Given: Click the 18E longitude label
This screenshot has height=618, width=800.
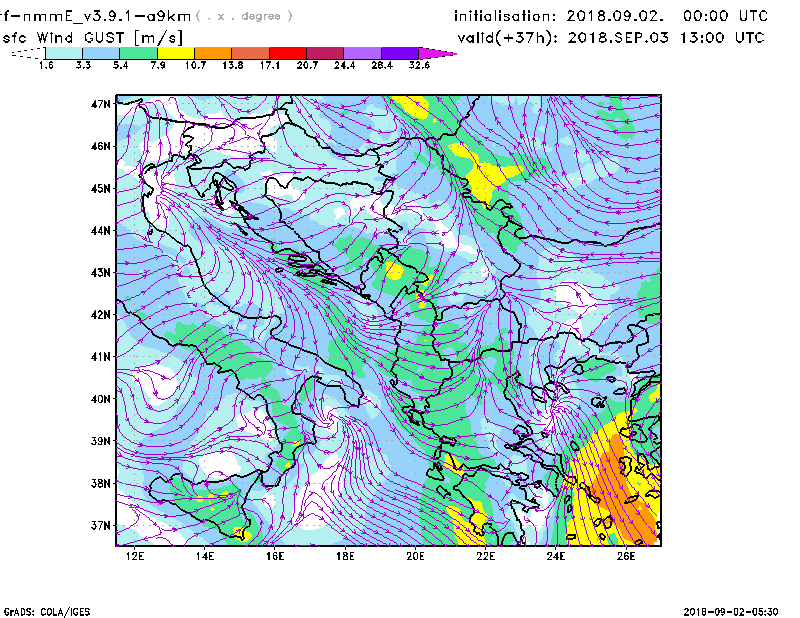Looking at the screenshot, I should (x=345, y=556).
